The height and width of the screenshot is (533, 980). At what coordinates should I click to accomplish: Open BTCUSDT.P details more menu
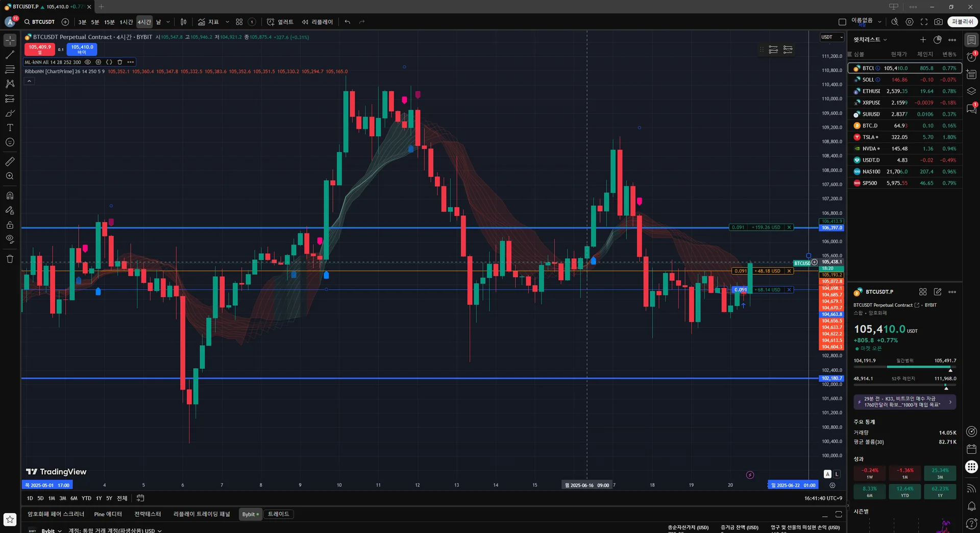[x=952, y=292]
